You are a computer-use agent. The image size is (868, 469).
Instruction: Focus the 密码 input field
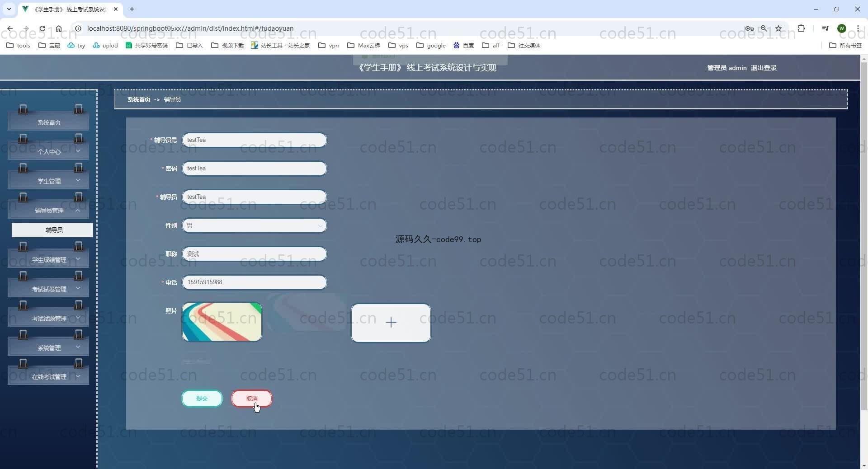tap(255, 169)
